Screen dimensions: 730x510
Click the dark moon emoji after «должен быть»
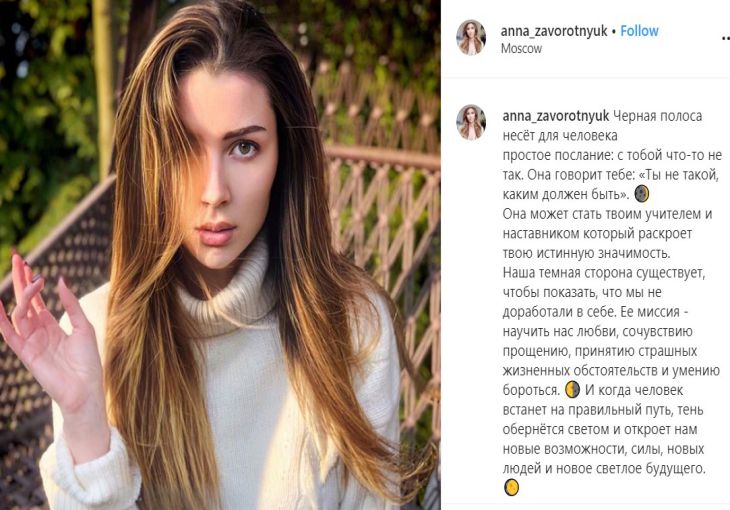[x=642, y=193]
